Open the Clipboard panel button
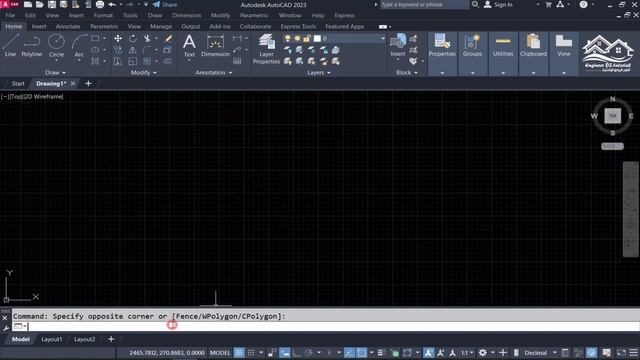Image resolution: width=640 pixels, height=360 pixels. click(x=533, y=46)
